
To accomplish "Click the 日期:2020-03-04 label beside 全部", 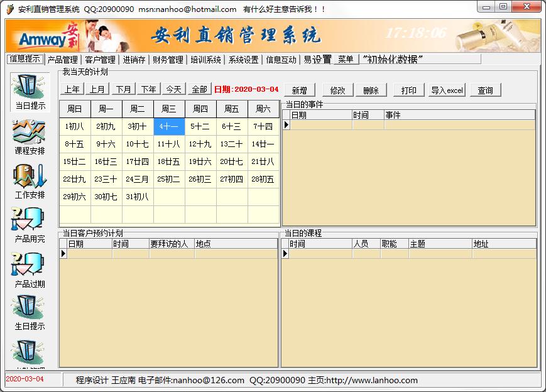I will click(246, 89).
